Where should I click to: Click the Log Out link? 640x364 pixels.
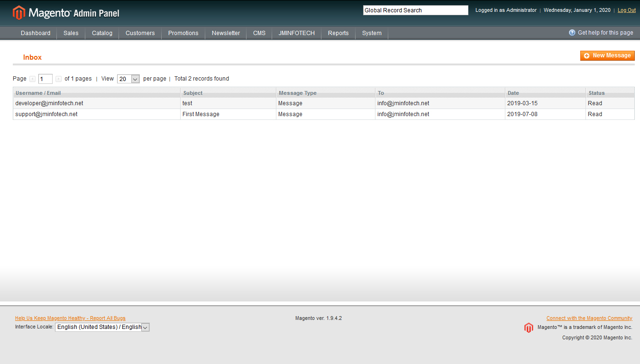point(627,10)
